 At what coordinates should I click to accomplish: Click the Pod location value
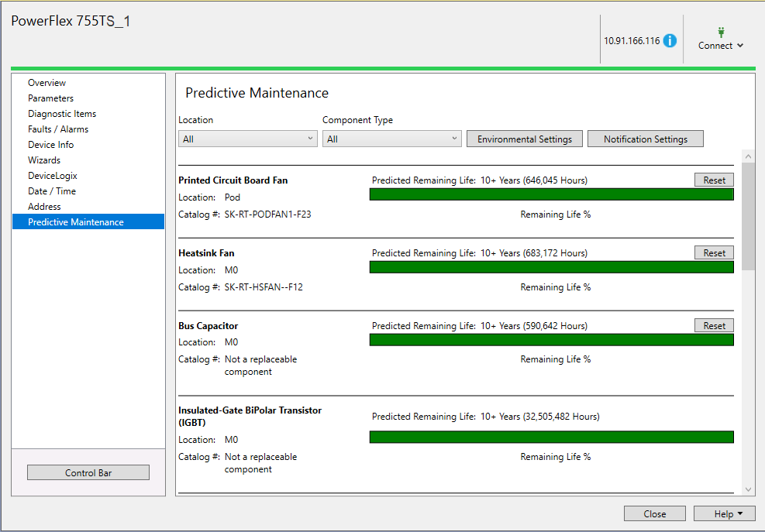tap(233, 197)
